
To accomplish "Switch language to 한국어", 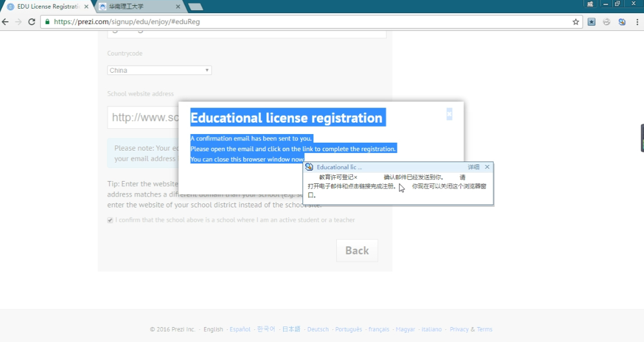I will pyautogui.click(x=266, y=329).
